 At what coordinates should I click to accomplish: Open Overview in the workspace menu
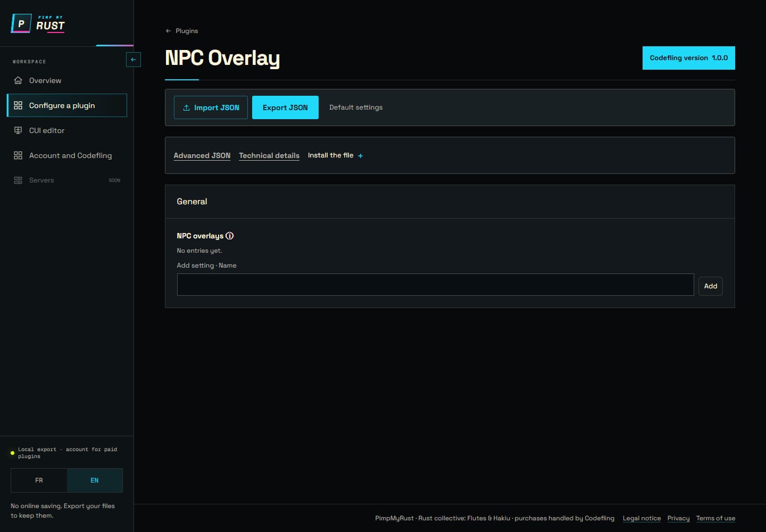(x=66, y=80)
